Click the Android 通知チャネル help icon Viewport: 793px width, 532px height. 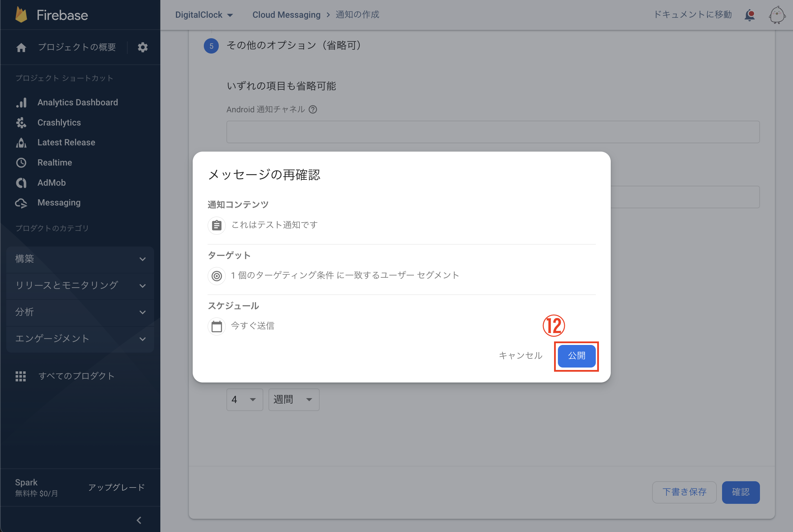point(313,110)
